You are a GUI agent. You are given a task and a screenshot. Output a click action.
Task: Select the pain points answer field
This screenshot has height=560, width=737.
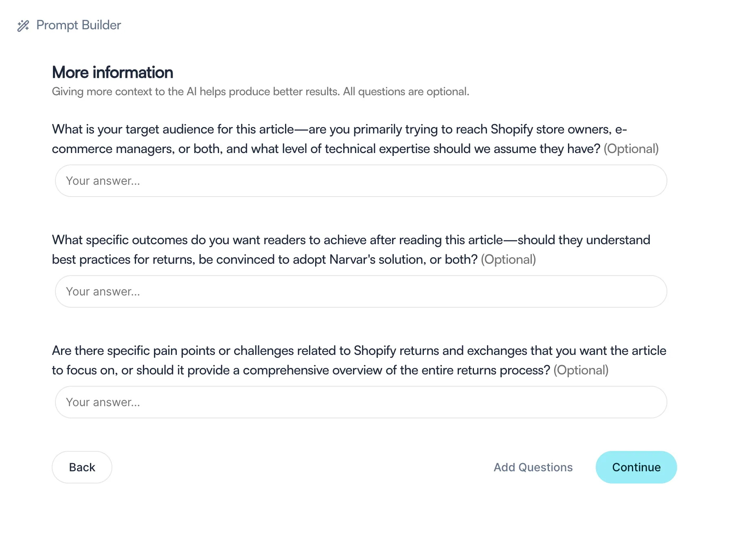(361, 402)
